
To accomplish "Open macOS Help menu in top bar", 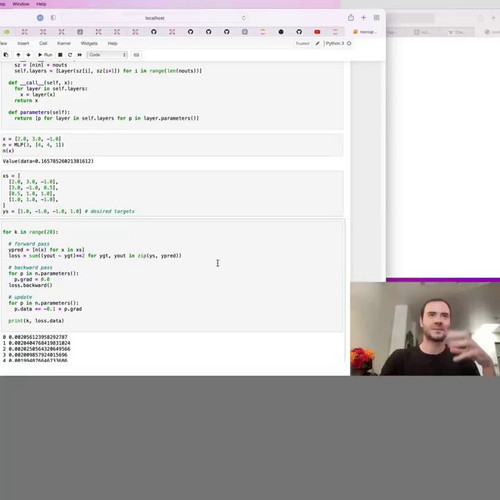I will coord(41,4).
